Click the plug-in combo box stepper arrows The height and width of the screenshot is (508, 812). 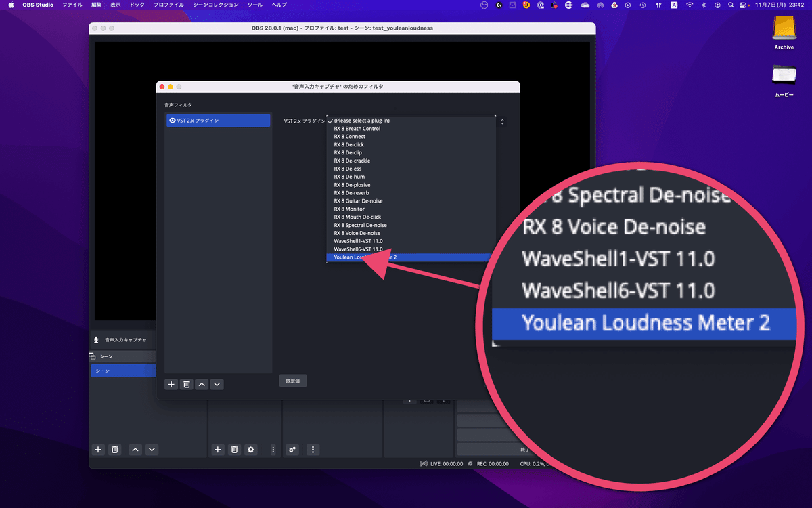click(502, 121)
